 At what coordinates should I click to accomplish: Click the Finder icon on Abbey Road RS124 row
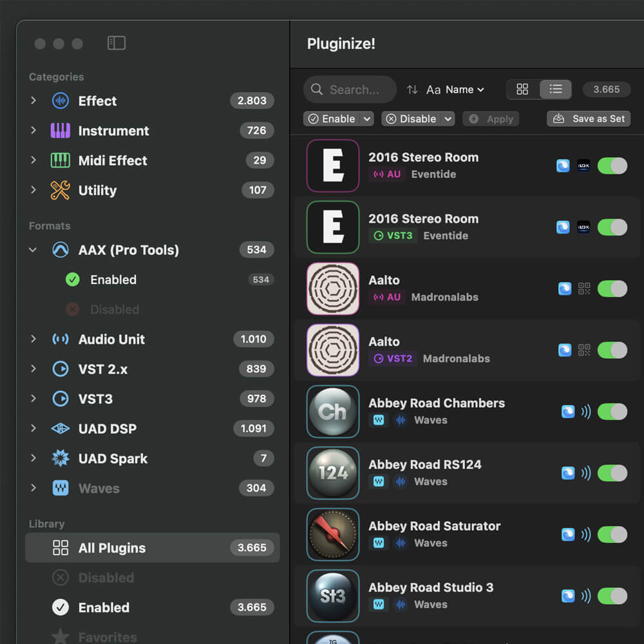(x=568, y=473)
